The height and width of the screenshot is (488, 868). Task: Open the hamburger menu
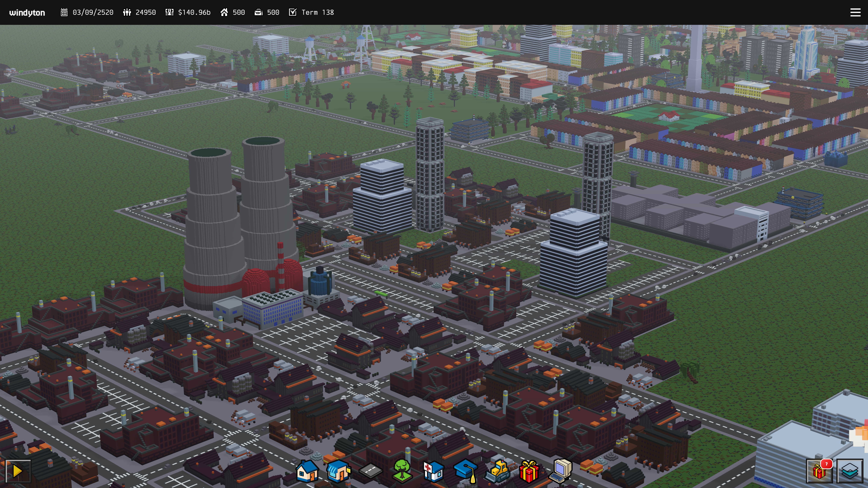855,13
